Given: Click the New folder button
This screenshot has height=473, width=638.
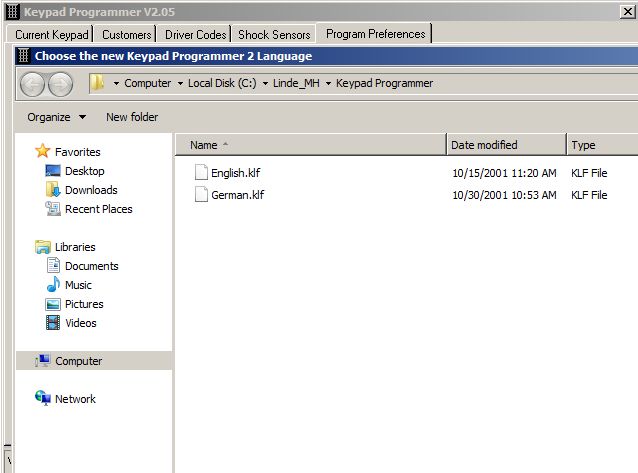Looking at the screenshot, I should point(132,117).
